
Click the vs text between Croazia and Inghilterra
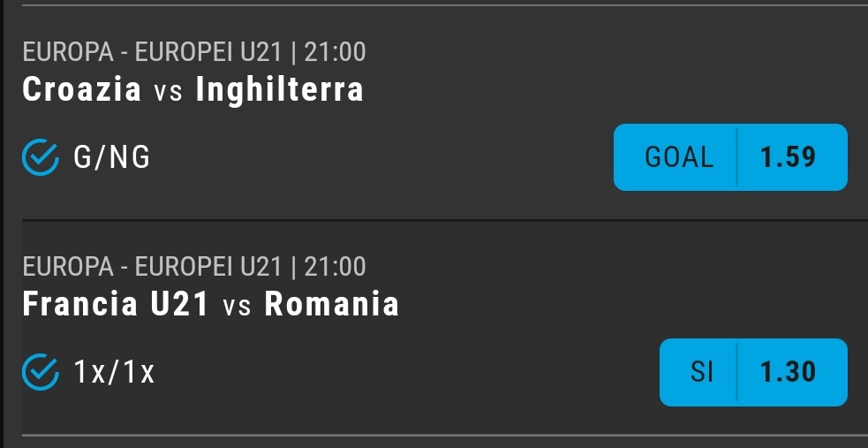pos(169,92)
